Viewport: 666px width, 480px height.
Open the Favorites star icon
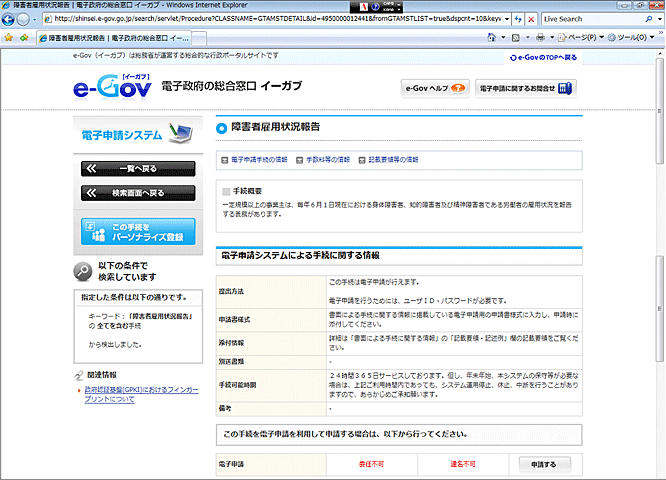coord(8,37)
